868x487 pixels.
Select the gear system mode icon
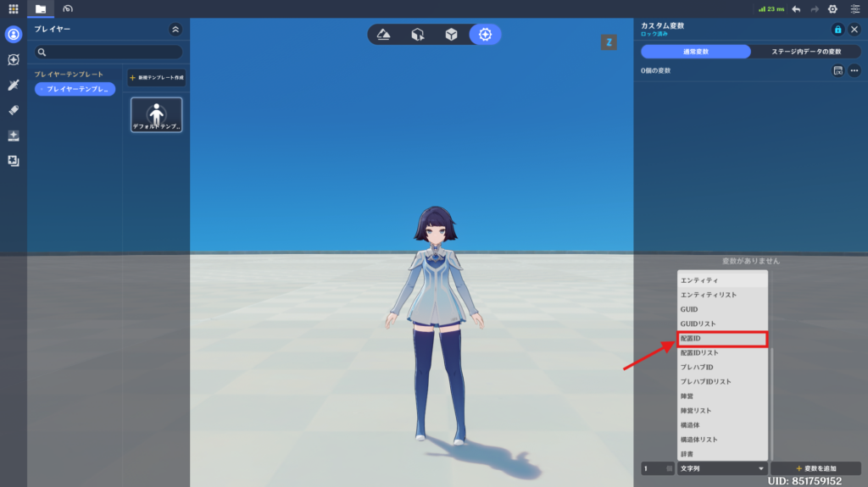(485, 35)
